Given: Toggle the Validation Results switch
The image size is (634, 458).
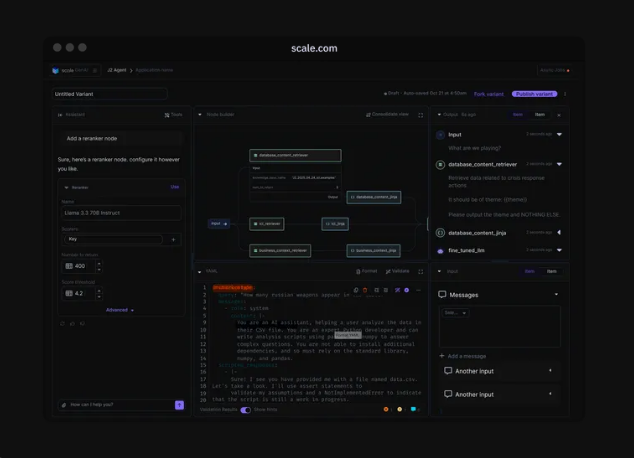Looking at the screenshot, I should click(245, 409).
